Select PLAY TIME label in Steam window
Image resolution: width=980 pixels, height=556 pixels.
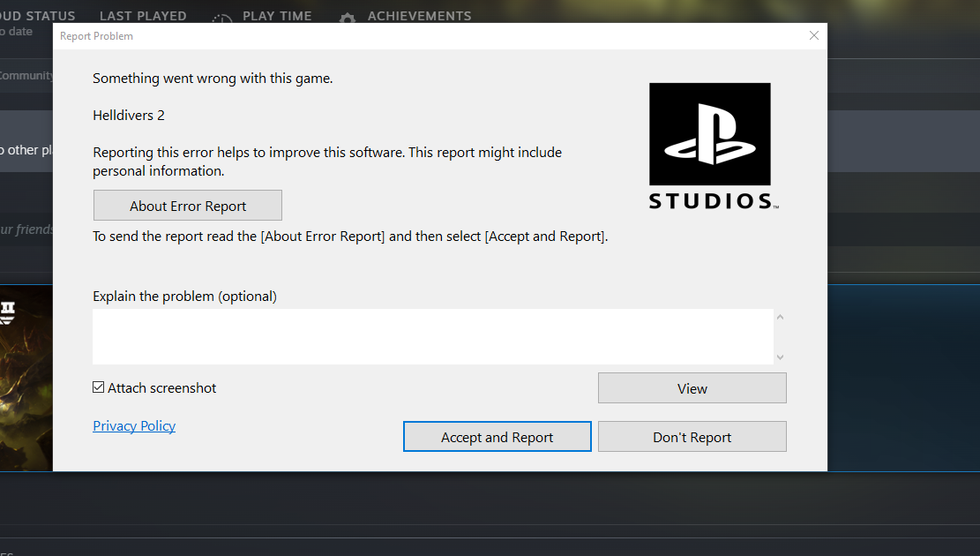click(x=277, y=16)
